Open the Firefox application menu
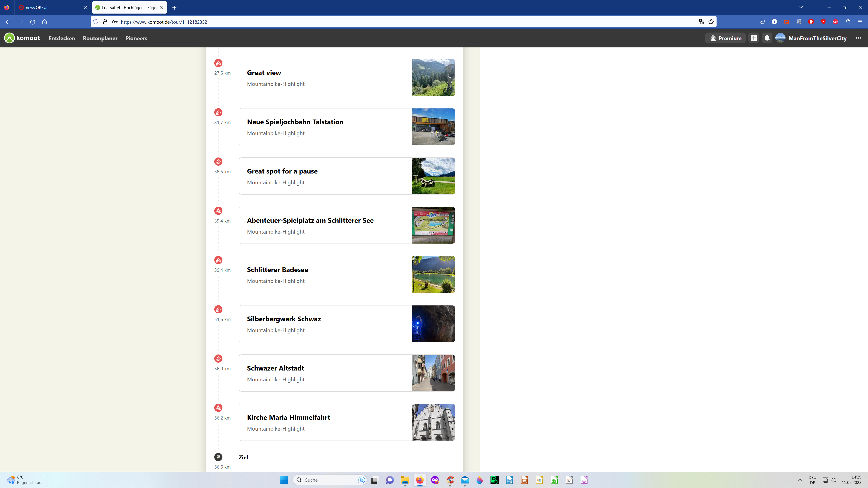 click(x=860, y=22)
